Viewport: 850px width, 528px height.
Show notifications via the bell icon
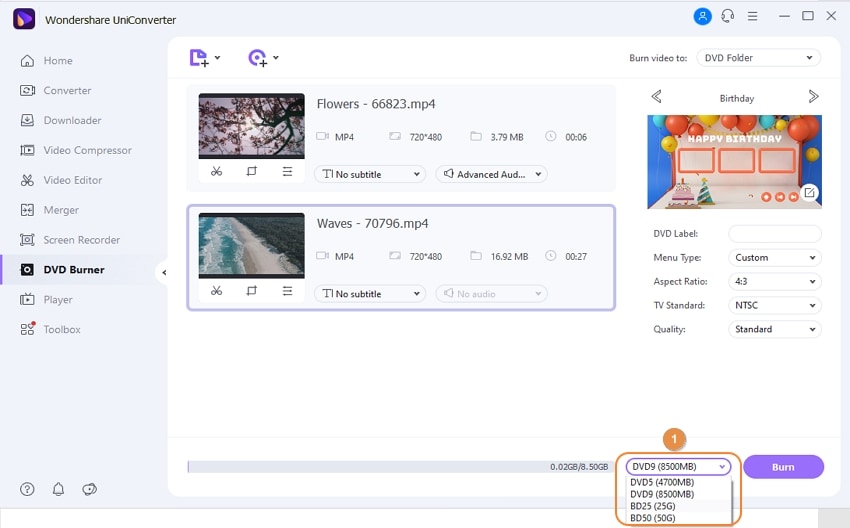pos(58,490)
